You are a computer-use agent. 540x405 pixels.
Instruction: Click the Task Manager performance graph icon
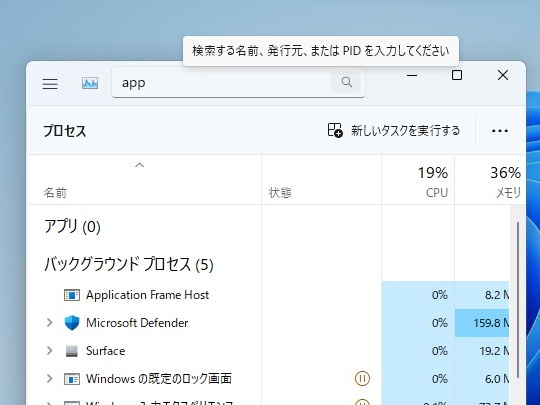click(x=90, y=83)
